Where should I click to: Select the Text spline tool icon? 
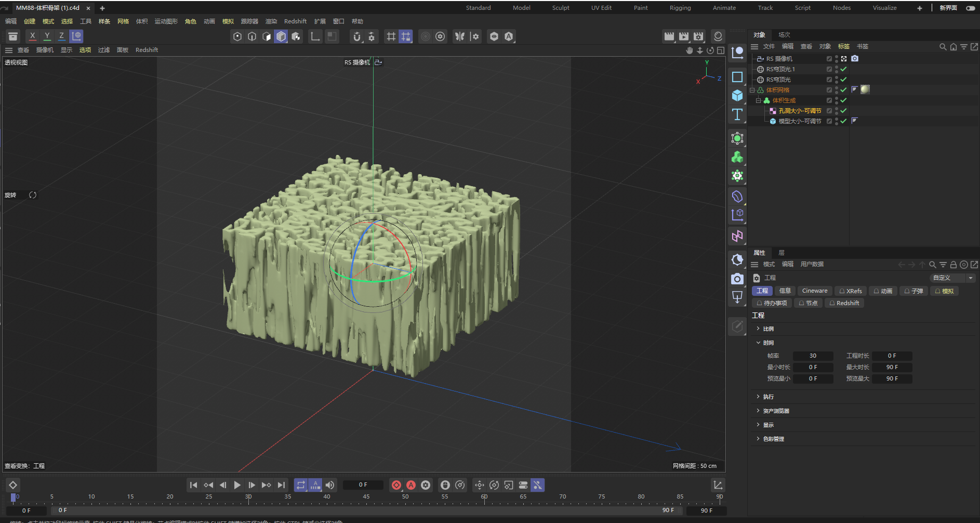pos(737,114)
